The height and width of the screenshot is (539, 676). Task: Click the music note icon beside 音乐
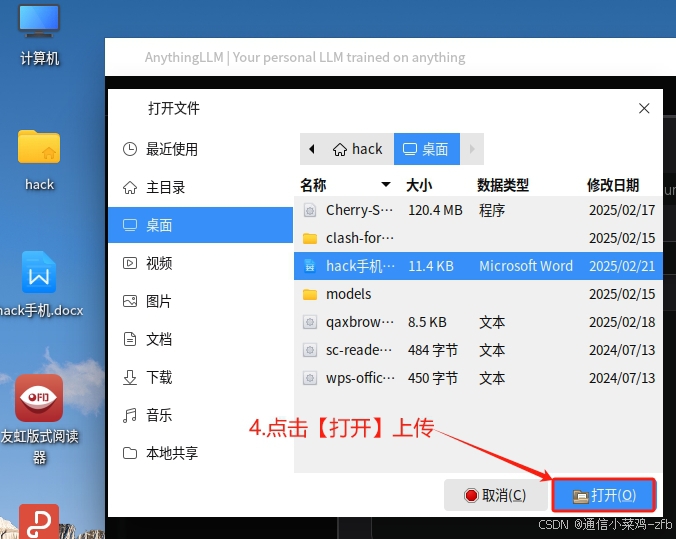[x=130, y=415]
